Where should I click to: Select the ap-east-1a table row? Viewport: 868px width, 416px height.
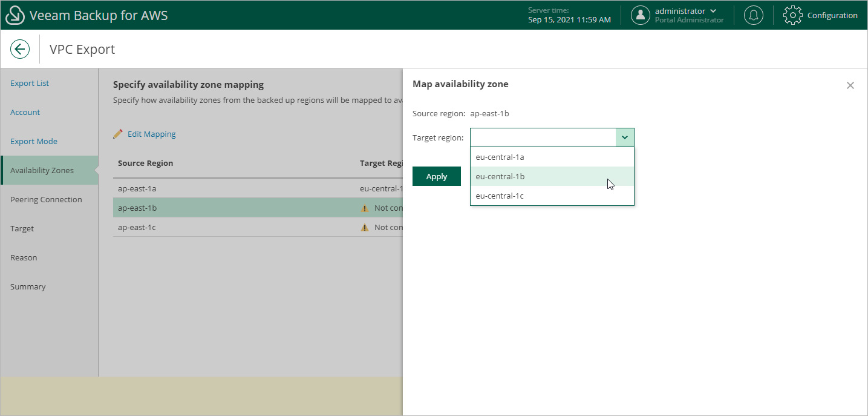242,189
